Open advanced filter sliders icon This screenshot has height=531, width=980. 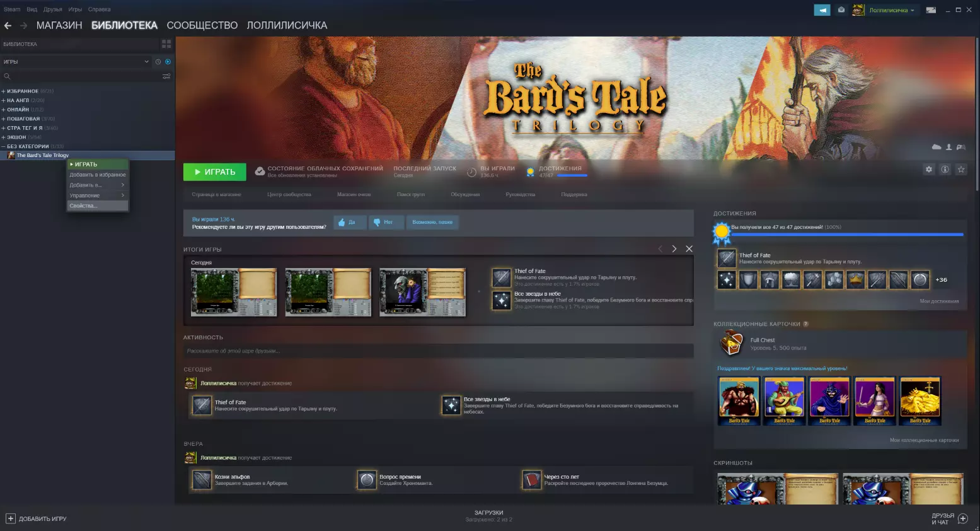[x=166, y=76]
